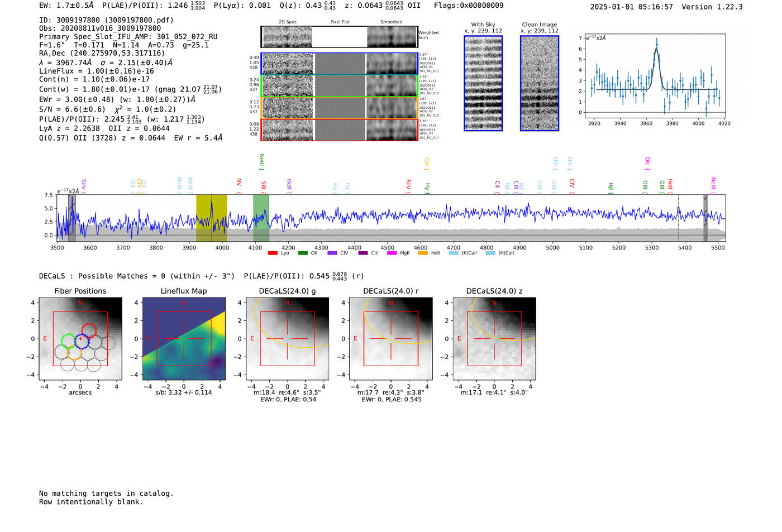782x532 pixels.
Task: Open the Clean Image cutout
Action: (x=539, y=83)
